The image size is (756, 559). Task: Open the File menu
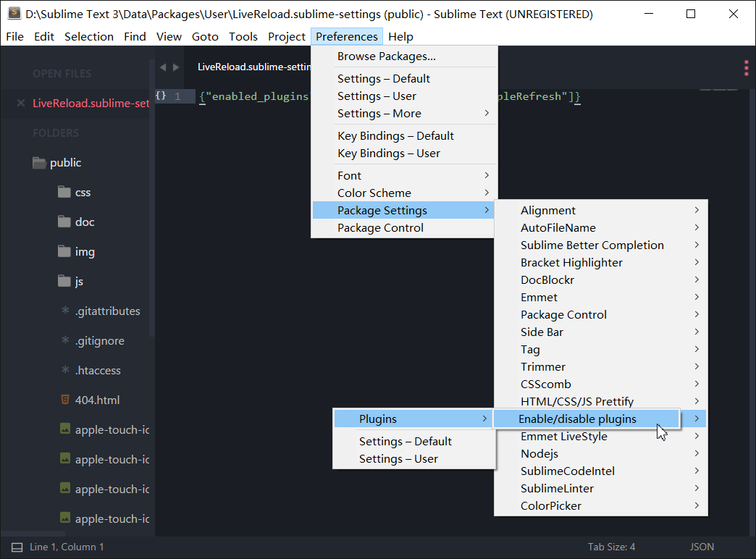click(15, 37)
